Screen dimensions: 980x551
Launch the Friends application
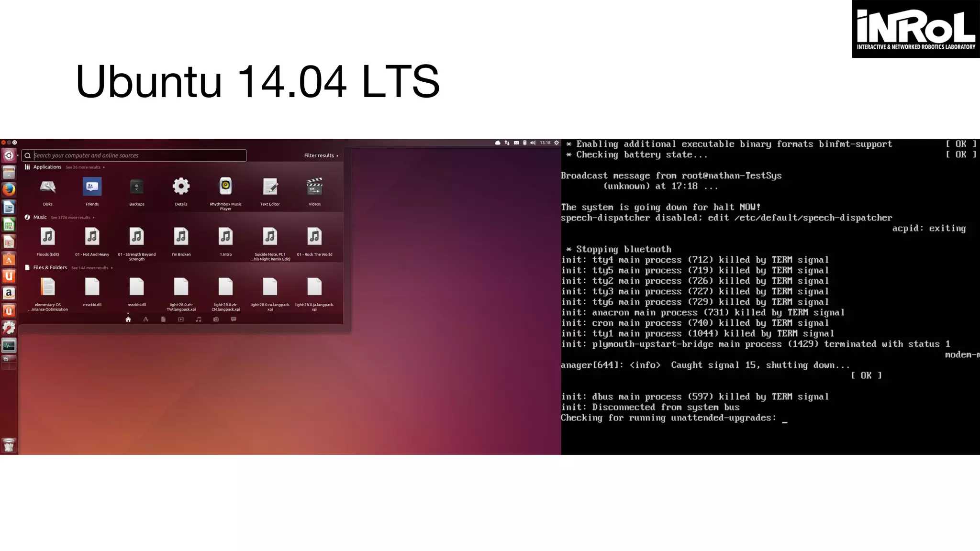click(x=92, y=192)
